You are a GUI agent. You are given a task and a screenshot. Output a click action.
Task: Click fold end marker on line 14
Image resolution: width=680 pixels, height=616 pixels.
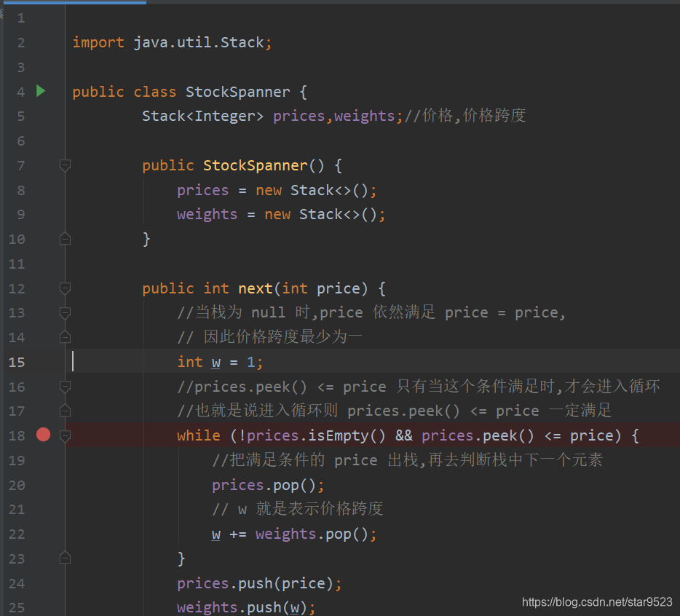pos(65,336)
